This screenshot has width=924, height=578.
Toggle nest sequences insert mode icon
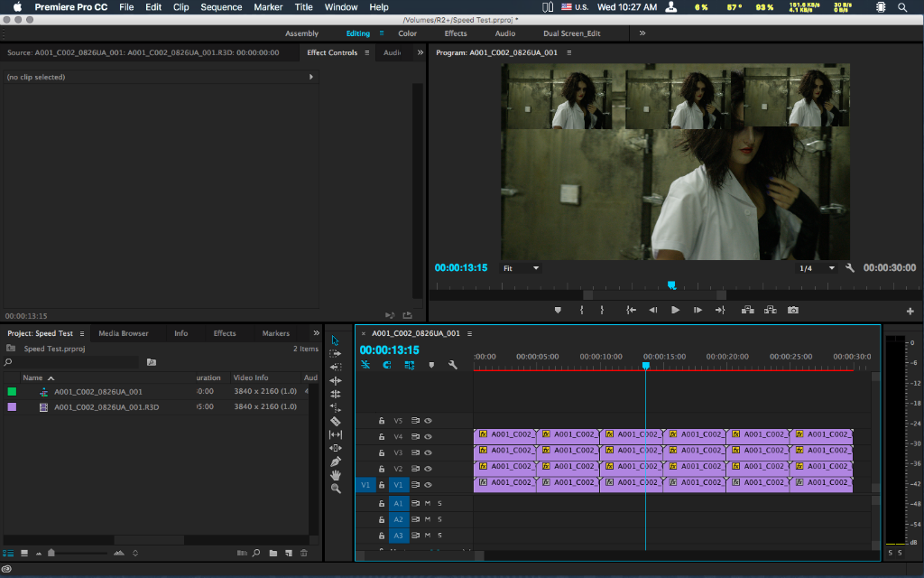[x=365, y=365]
